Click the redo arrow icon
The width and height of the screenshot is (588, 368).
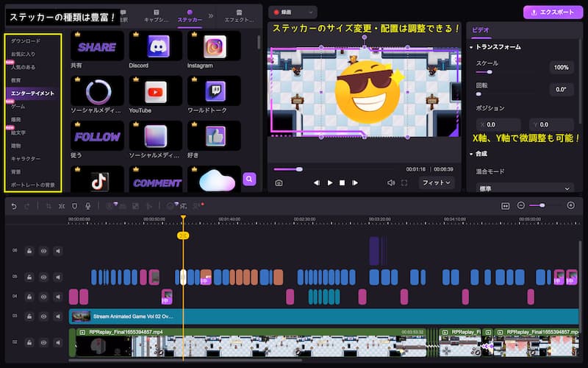pos(26,206)
